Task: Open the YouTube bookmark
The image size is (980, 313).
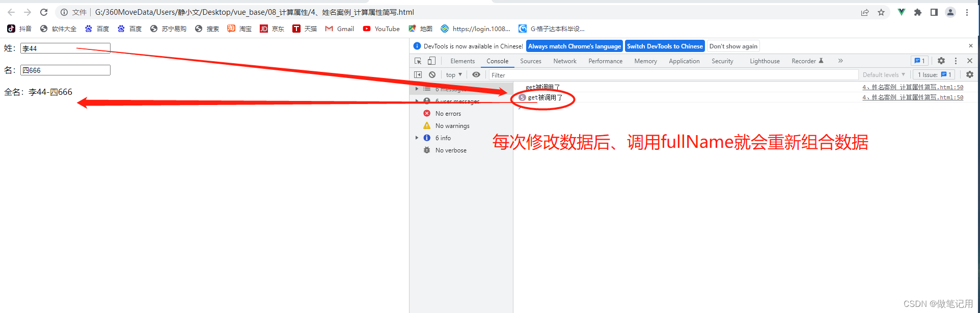Action: tap(382, 29)
